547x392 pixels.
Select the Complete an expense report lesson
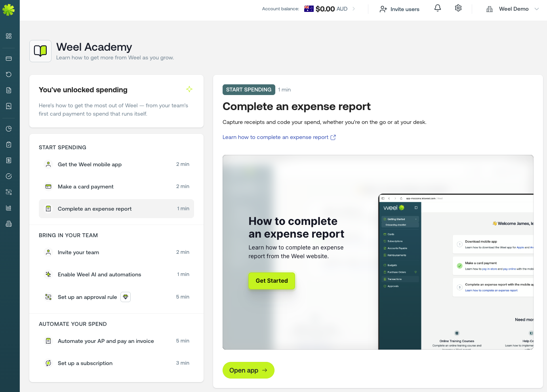tap(116, 209)
